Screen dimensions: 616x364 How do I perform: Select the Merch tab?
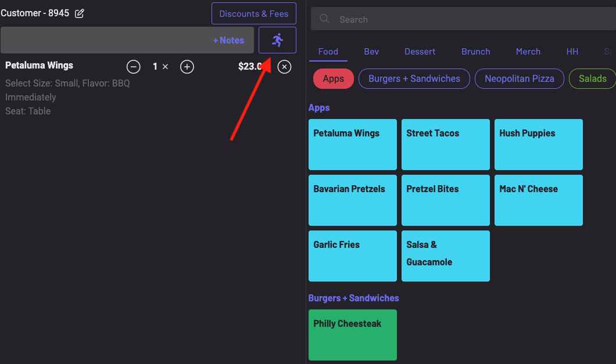click(x=528, y=52)
